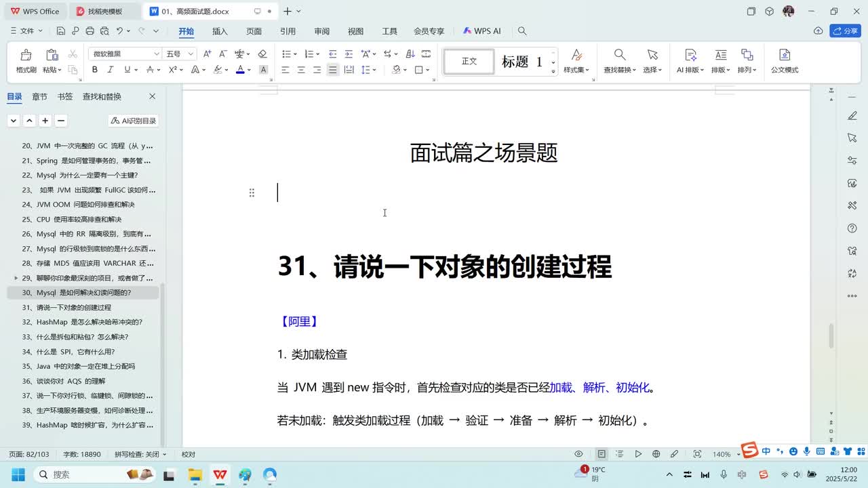Switch to the 页面 ribbon tab
This screenshot has height=488, width=868.
(x=254, y=31)
